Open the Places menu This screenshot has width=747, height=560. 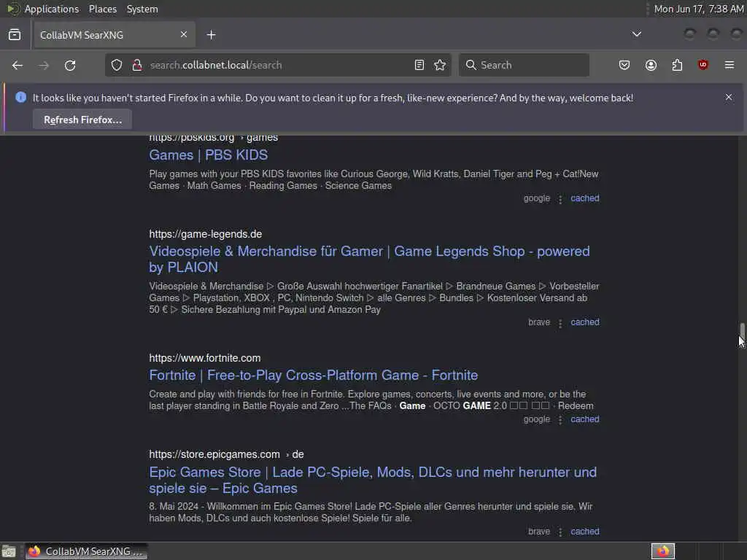(x=102, y=9)
